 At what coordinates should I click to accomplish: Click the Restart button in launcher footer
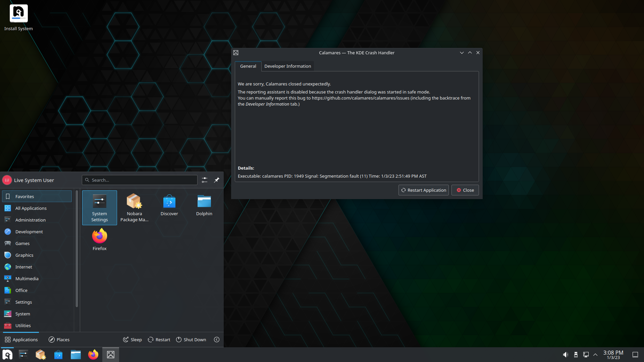tap(159, 340)
